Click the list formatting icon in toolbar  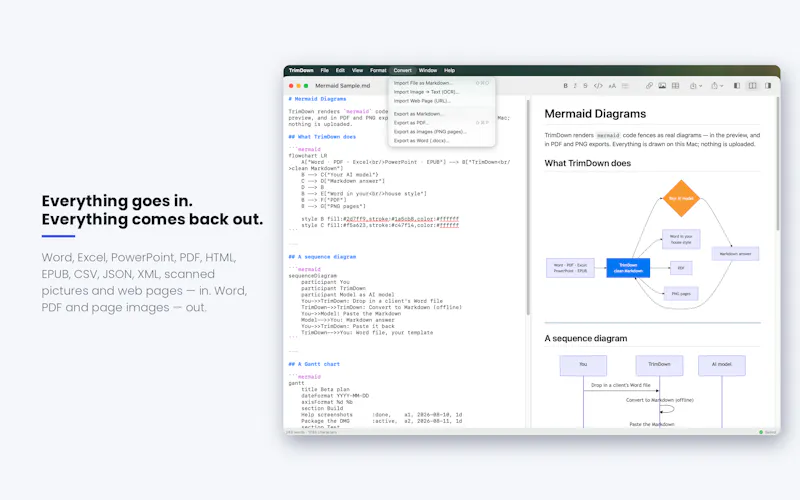[626, 86]
